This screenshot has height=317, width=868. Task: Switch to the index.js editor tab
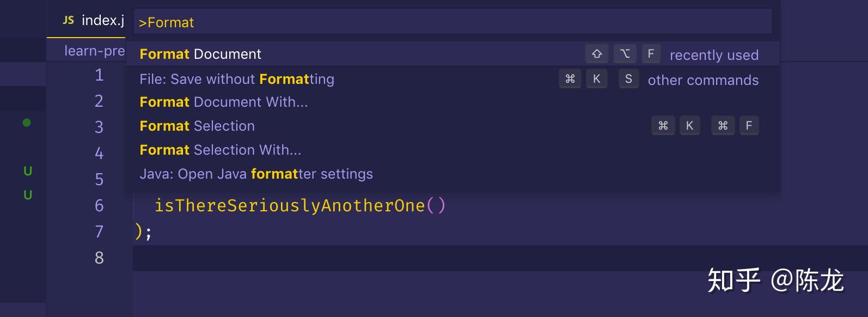[102, 21]
